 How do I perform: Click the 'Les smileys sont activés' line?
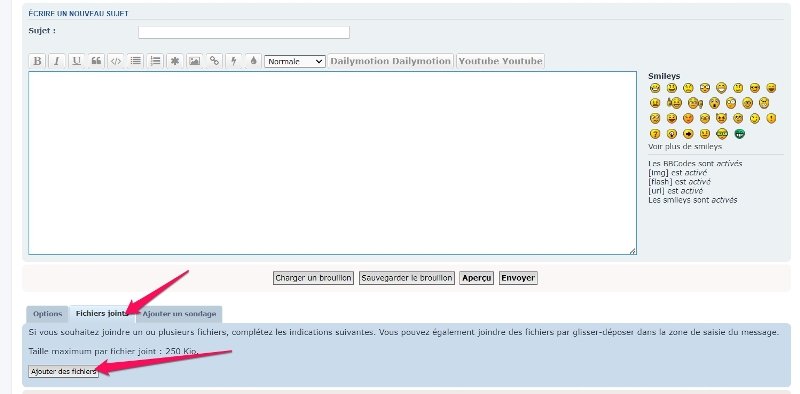coord(693,200)
